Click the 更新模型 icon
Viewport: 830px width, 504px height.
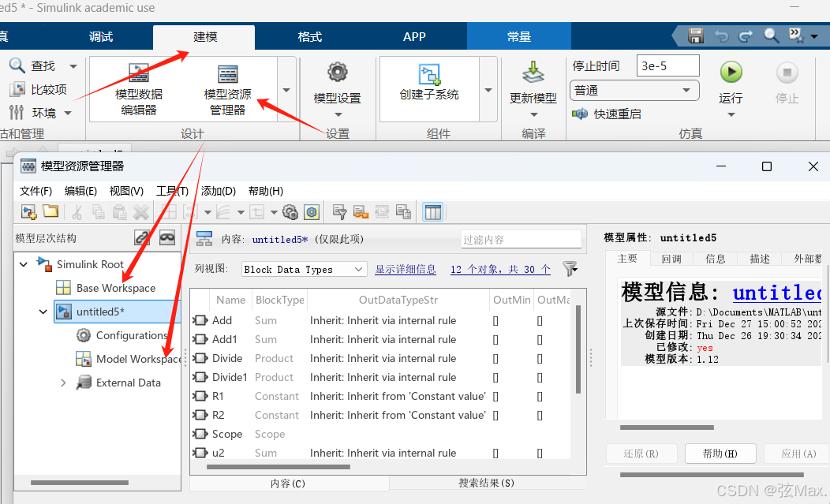tap(533, 72)
